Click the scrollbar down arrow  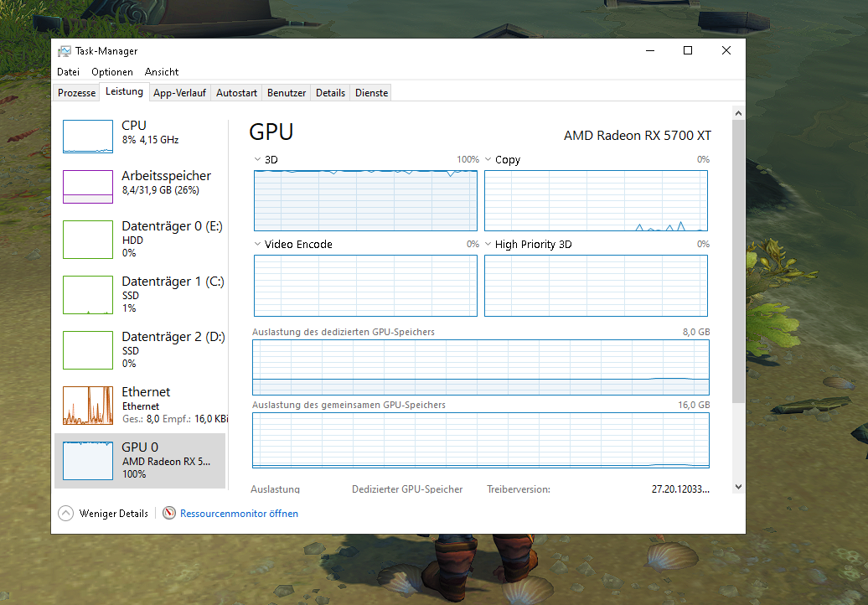pyautogui.click(x=738, y=487)
